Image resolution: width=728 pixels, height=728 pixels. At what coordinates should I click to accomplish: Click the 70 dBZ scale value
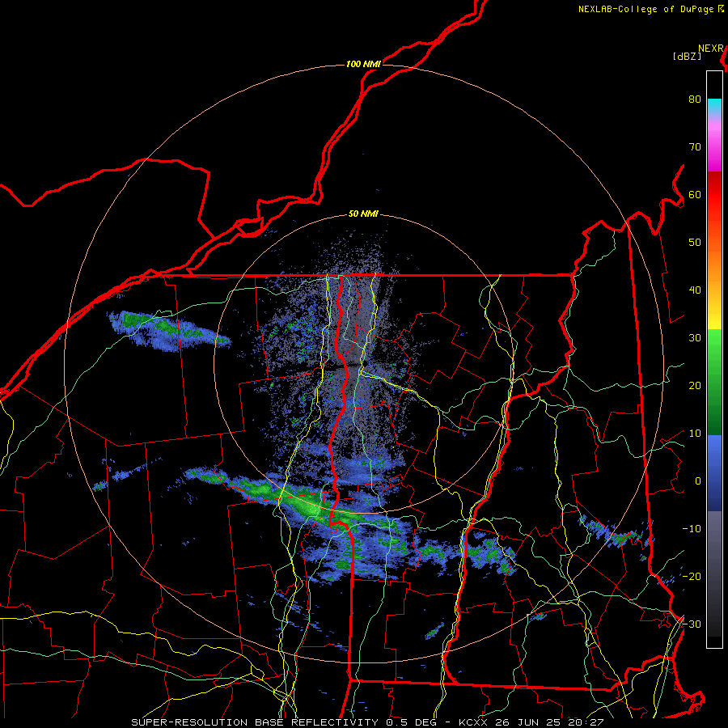695,147
